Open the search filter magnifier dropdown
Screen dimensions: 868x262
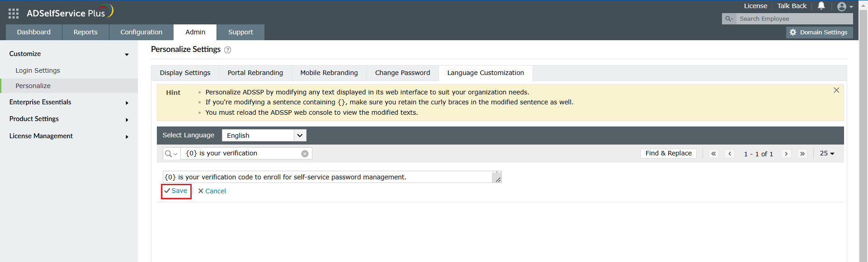tap(171, 154)
